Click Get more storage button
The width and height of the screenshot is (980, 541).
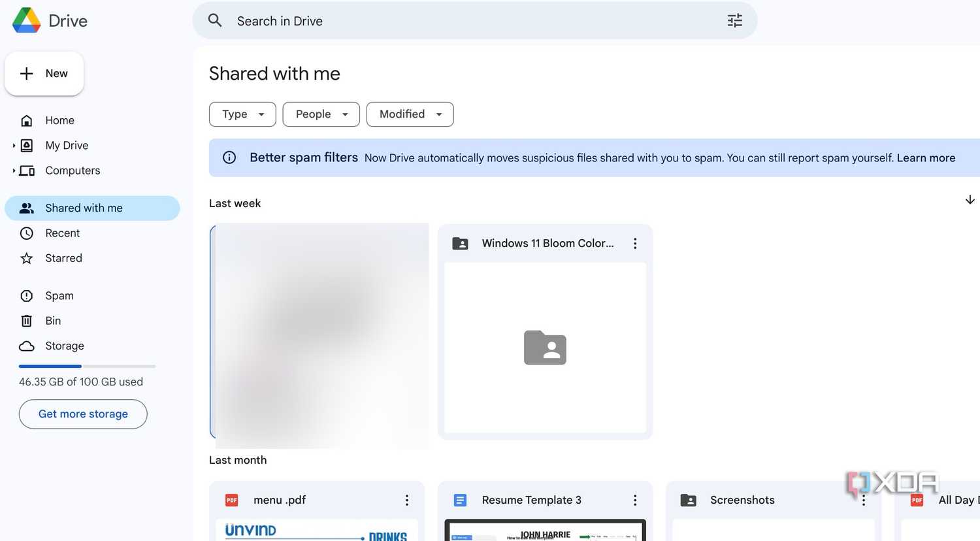coord(83,414)
